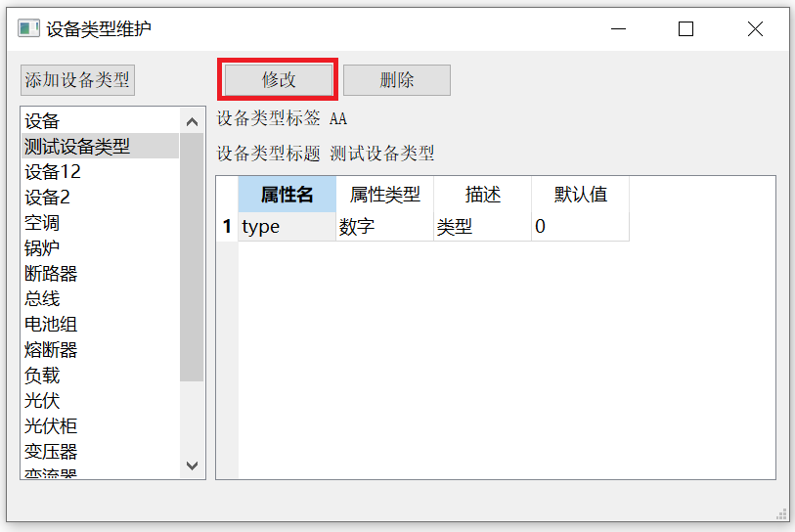Choose the 光伏柜 list row

[101, 425]
